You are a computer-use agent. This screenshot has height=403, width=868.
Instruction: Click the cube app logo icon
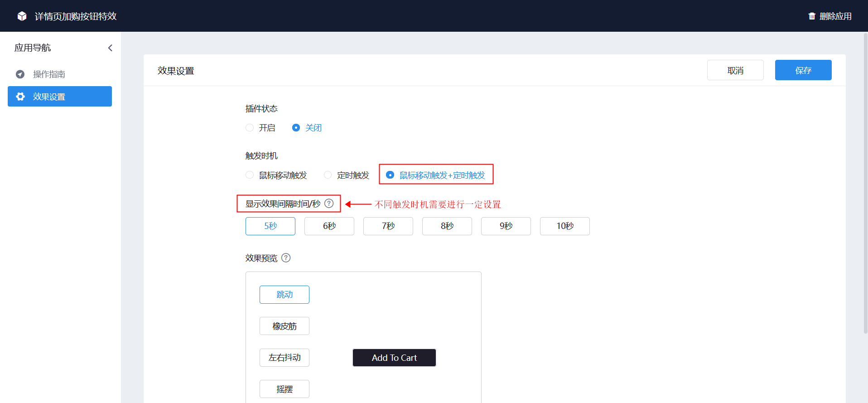tap(22, 16)
